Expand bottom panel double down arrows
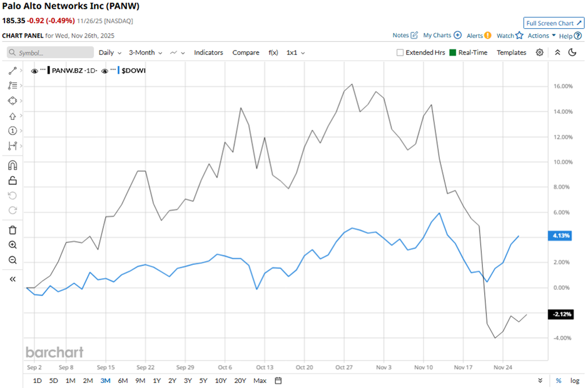Screen dimensions: 588x388 point(540,381)
